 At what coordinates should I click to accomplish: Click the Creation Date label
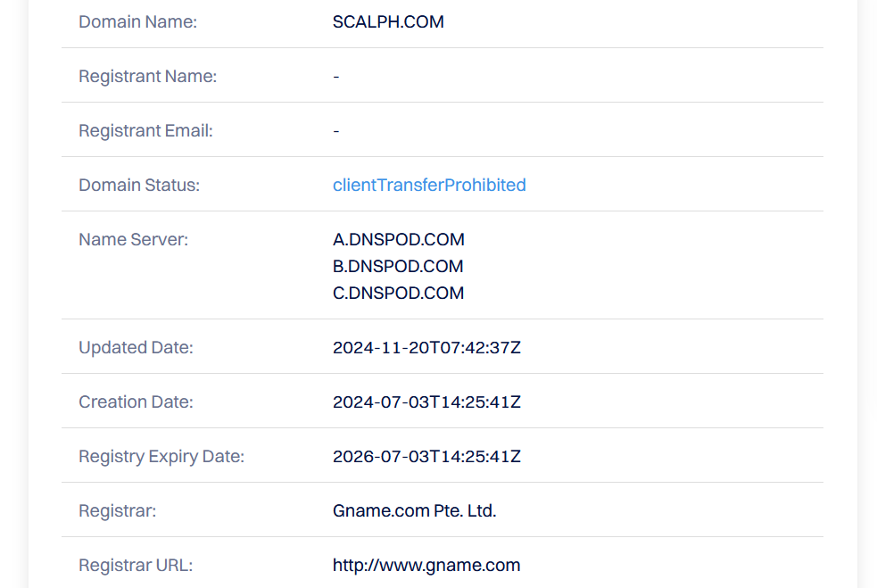(x=136, y=402)
